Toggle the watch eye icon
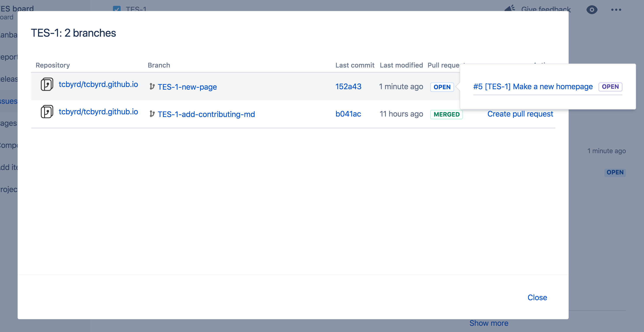Image resolution: width=644 pixels, height=332 pixels. 592,10
